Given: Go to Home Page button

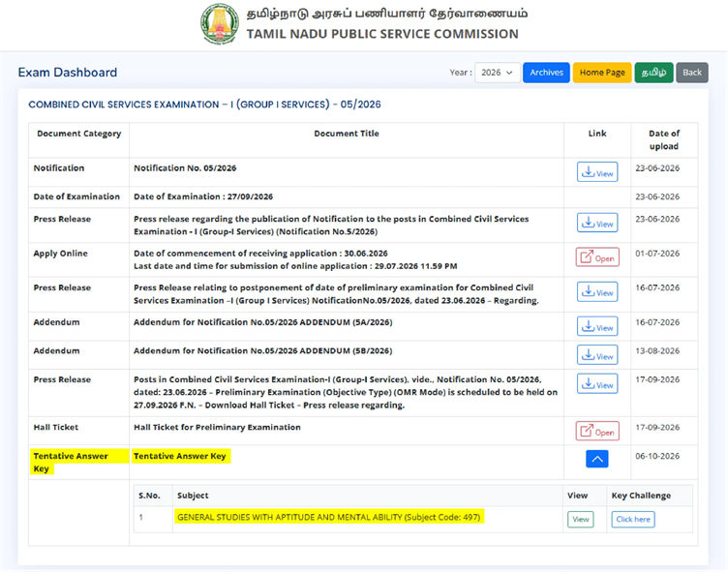Looking at the screenshot, I should [x=602, y=73].
